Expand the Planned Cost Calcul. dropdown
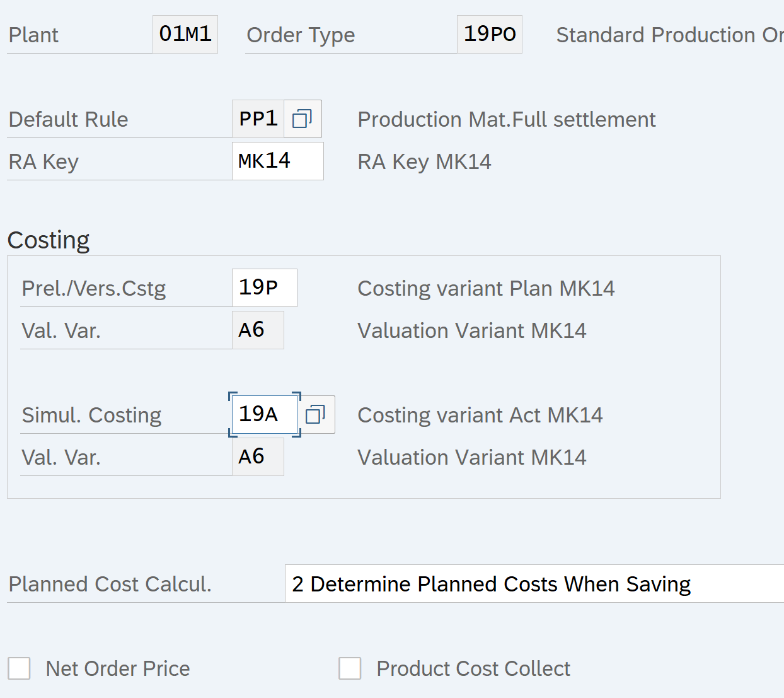Image resolution: width=784 pixels, height=698 pixels. (533, 584)
